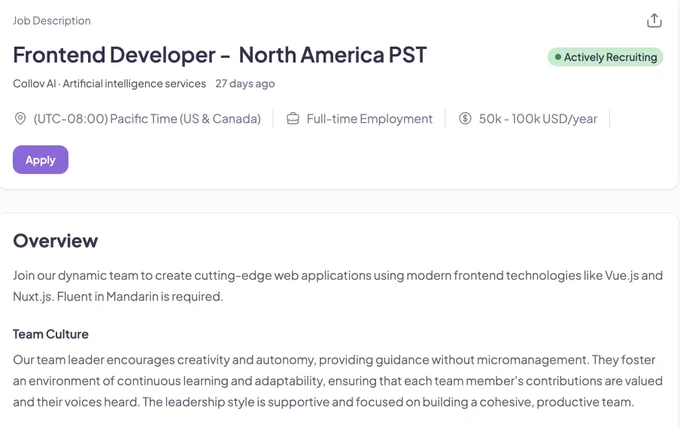Click the Team Culture subheading

click(51, 334)
